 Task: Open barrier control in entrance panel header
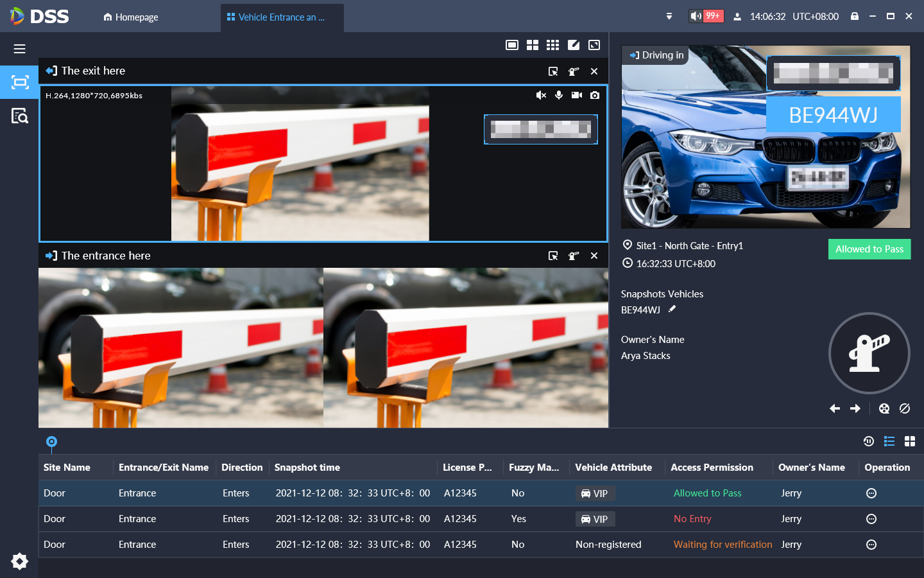click(574, 256)
